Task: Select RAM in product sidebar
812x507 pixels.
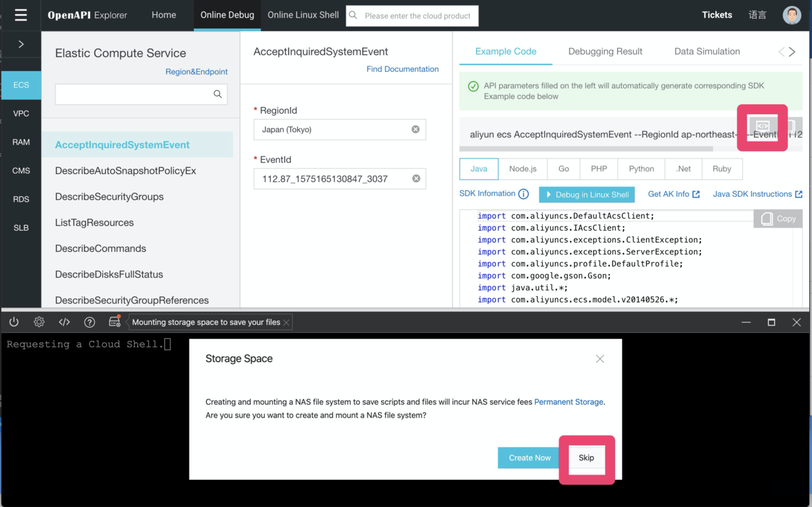Action: pyautogui.click(x=21, y=142)
